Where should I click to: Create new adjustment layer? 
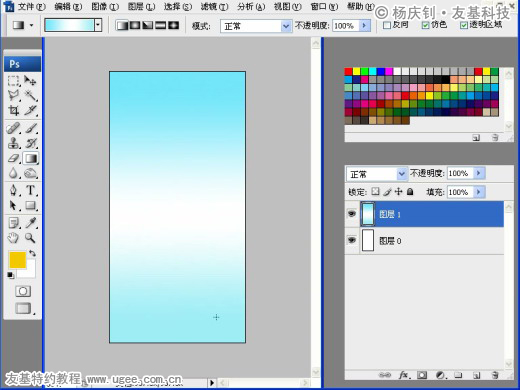click(x=441, y=375)
